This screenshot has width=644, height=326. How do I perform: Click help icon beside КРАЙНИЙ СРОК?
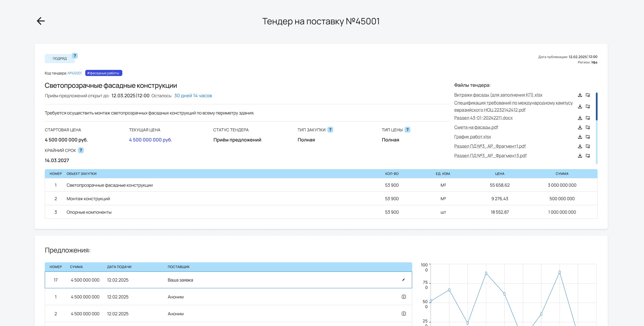point(81,150)
